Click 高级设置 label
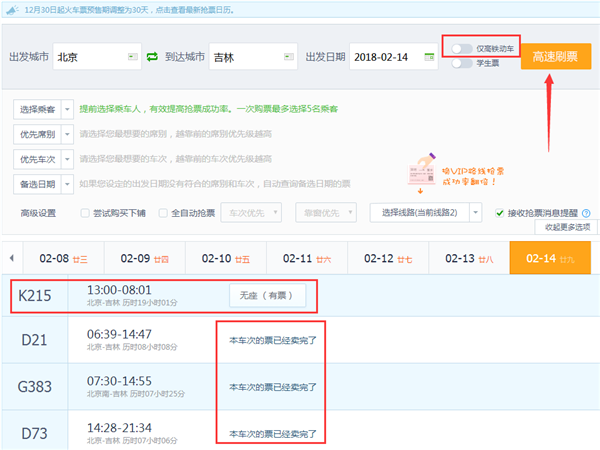Image resolution: width=600 pixels, height=450 pixels. [38, 213]
